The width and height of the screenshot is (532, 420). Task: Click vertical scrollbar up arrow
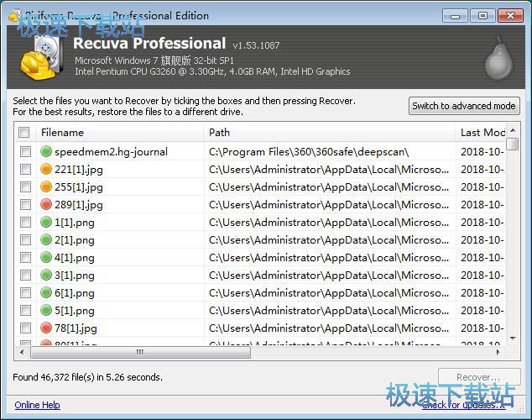pos(513,130)
